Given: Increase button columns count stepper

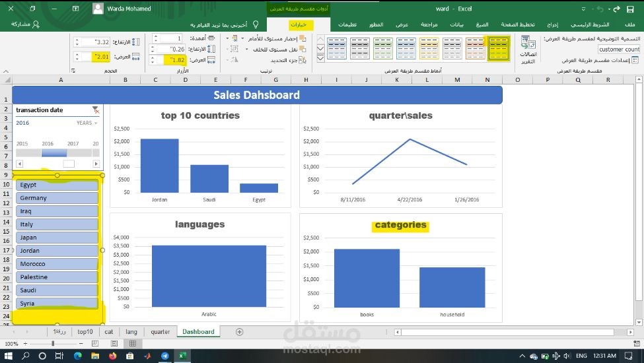Looking at the screenshot, I should click(x=155, y=36).
